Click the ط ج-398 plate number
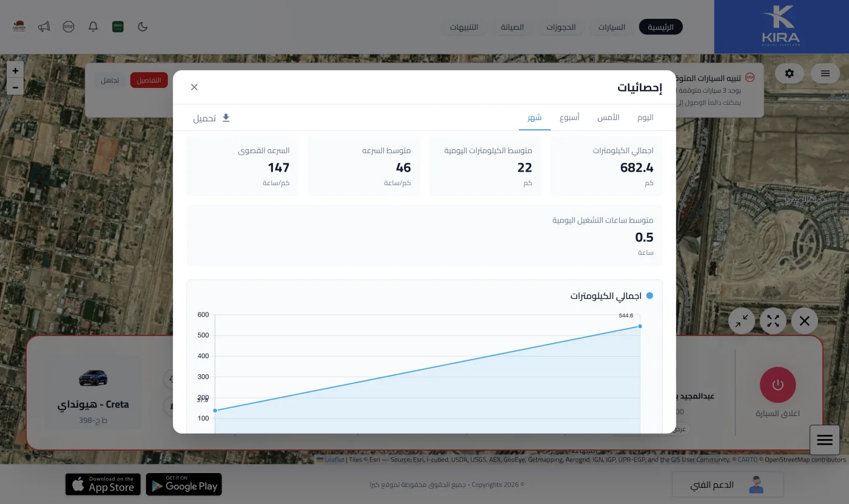Screen dimensions: 849x504 click(93, 420)
